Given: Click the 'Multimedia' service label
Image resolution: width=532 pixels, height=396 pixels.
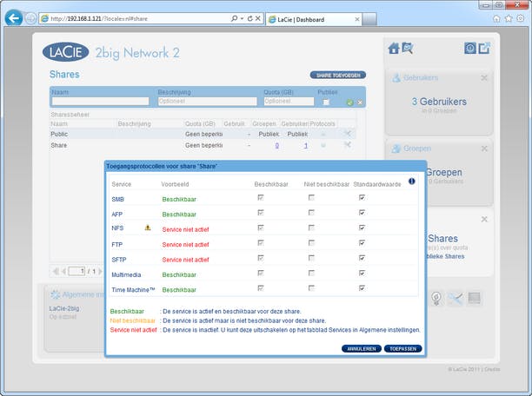Looking at the screenshot, I should [126, 275].
